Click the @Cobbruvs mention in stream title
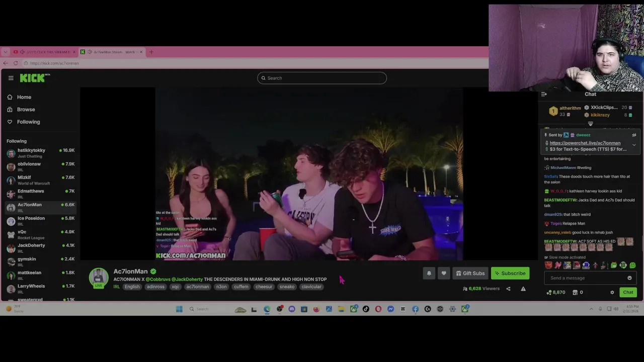This screenshot has width=644, height=362. [x=158, y=280]
